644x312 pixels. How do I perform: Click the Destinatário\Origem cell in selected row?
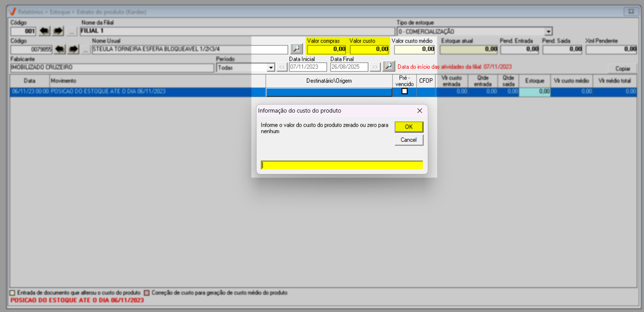pos(329,92)
